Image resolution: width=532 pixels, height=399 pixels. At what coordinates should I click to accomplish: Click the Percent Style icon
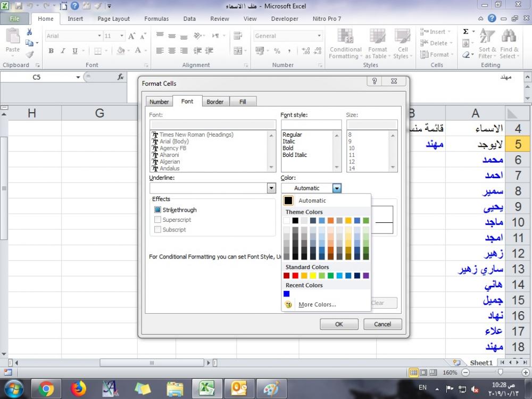tap(277, 51)
